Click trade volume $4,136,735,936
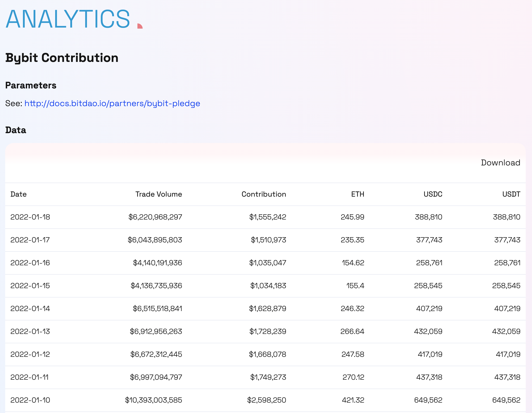532x413 pixels. 156,286
